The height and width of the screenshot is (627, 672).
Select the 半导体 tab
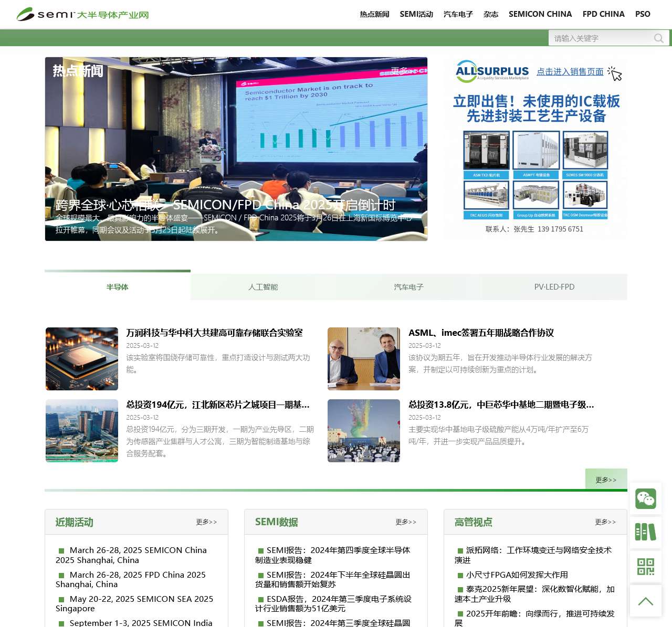point(118,286)
